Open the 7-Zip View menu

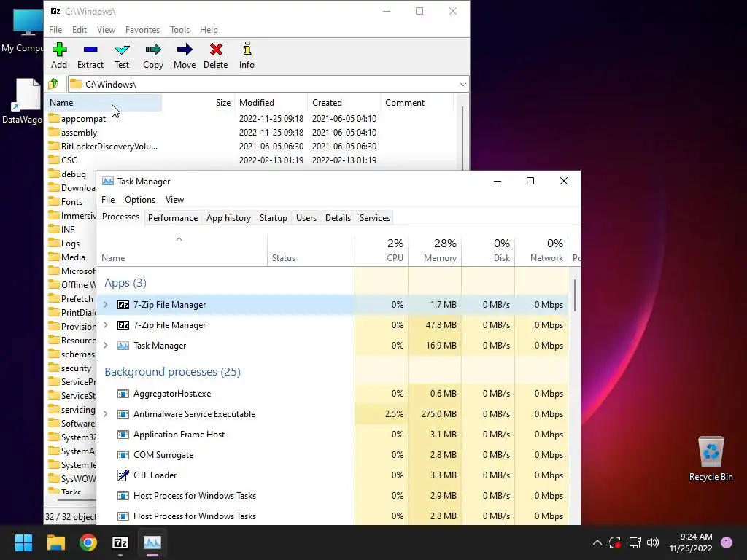click(x=106, y=29)
